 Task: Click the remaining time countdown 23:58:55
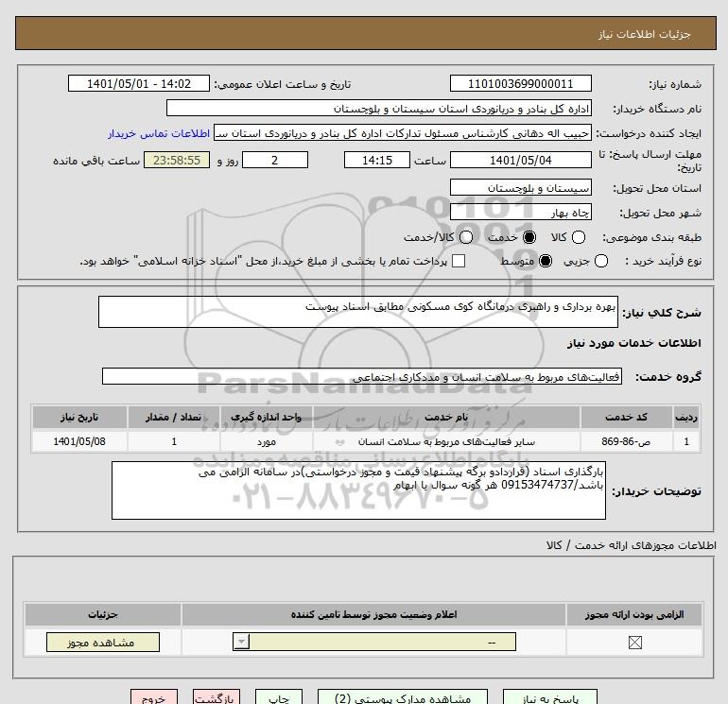[177, 161]
